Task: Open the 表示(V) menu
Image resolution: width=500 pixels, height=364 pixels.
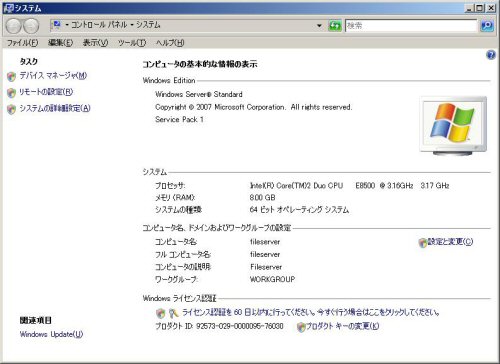Action: click(x=95, y=43)
